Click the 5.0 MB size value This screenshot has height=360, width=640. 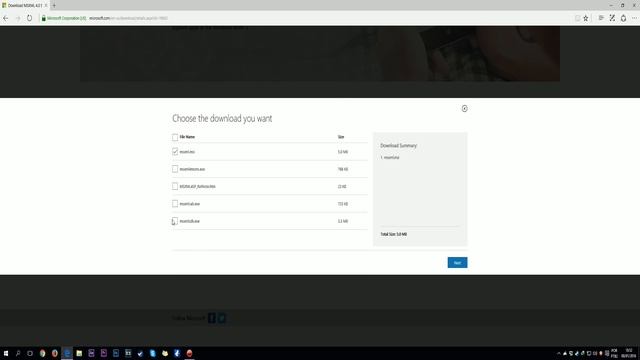click(343, 152)
